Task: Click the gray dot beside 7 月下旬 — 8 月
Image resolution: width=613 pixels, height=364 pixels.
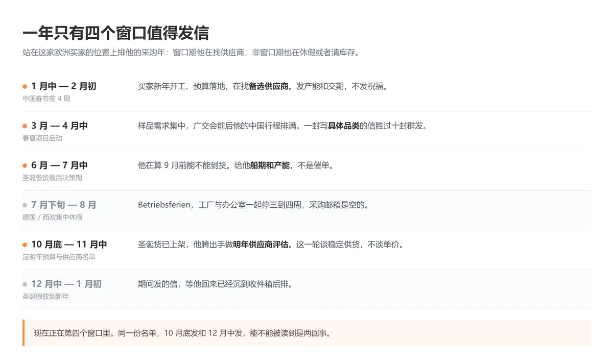Action: tap(25, 205)
